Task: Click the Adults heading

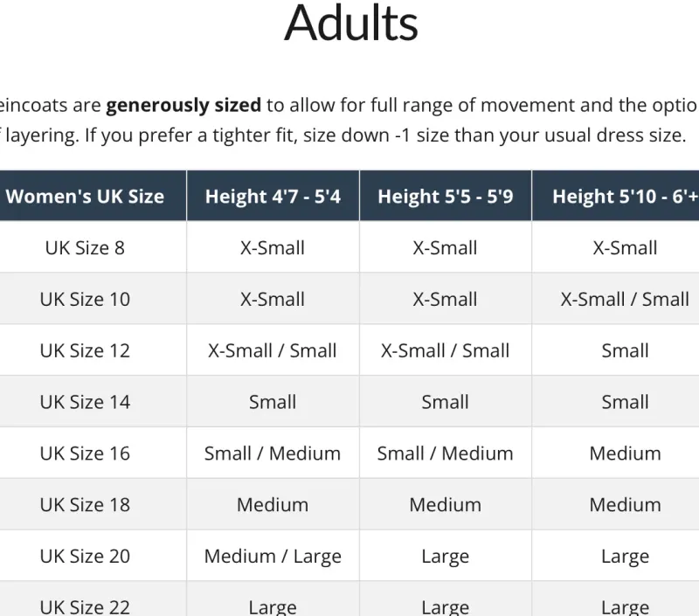Action: click(x=351, y=24)
